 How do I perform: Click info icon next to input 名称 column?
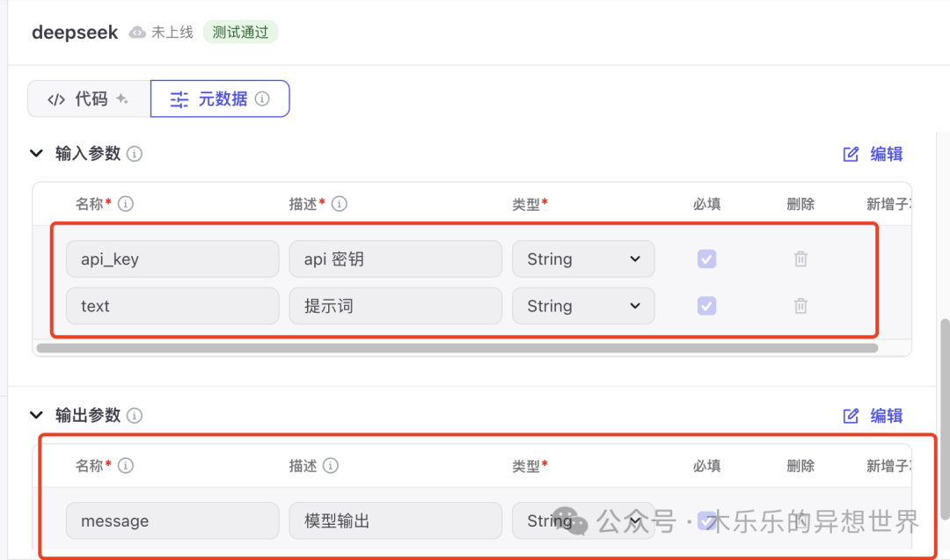tap(126, 204)
